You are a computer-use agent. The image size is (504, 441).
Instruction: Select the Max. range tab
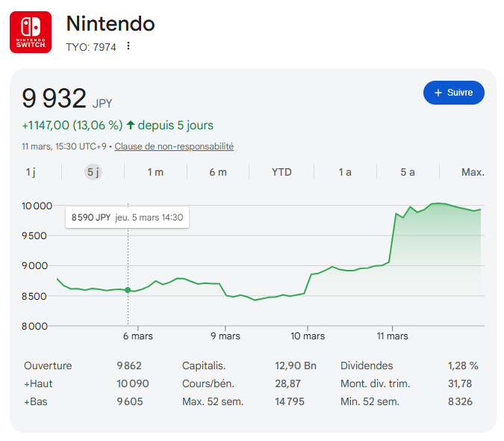[473, 172]
